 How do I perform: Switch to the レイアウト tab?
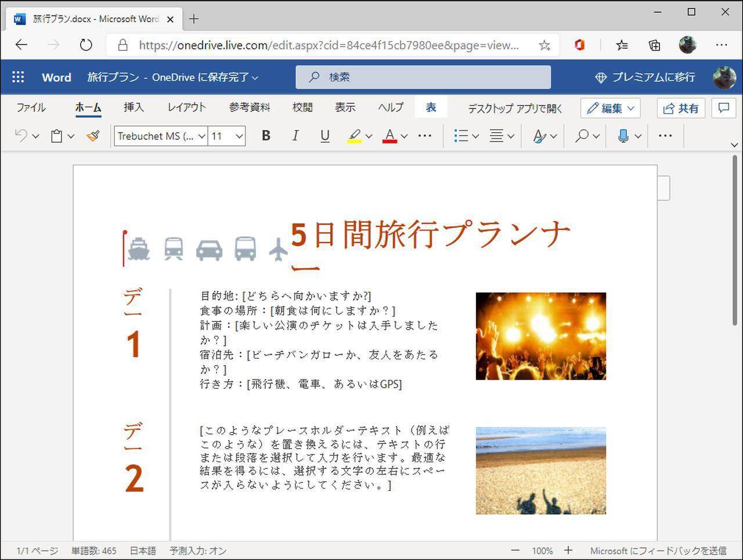click(186, 107)
